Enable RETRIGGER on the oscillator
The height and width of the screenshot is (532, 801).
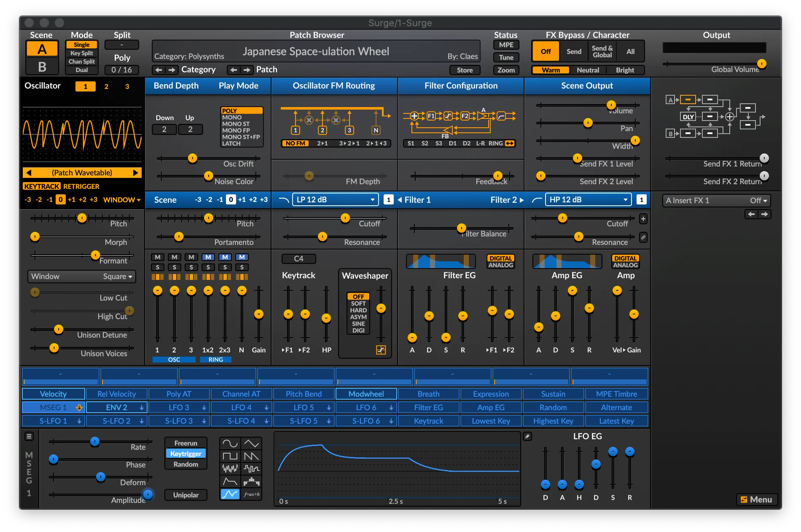pos(81,186)
